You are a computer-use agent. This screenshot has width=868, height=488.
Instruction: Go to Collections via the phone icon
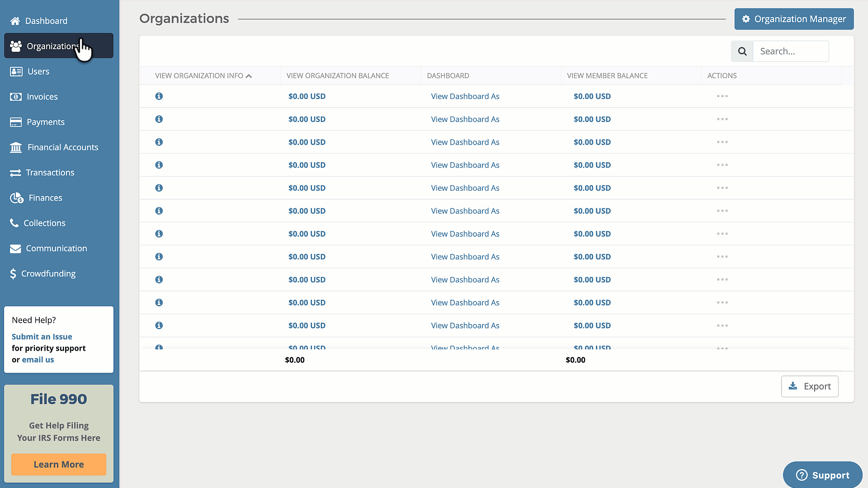click(14, 223)
